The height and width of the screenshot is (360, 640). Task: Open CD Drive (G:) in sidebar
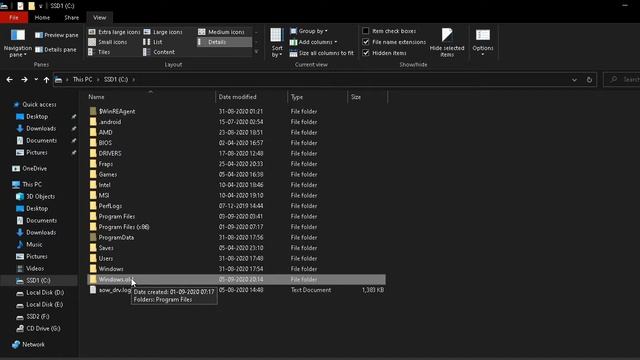click(38, 329)
